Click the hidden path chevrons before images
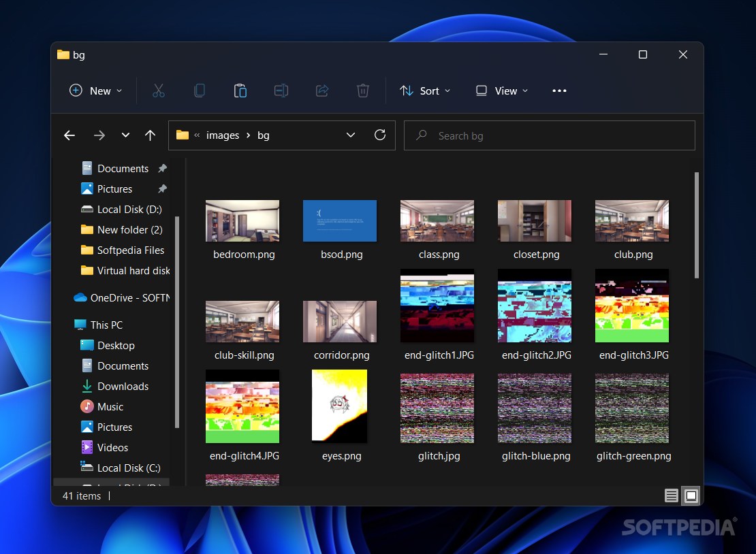This screenshot has width=756, height=554. tap(197, 135)
